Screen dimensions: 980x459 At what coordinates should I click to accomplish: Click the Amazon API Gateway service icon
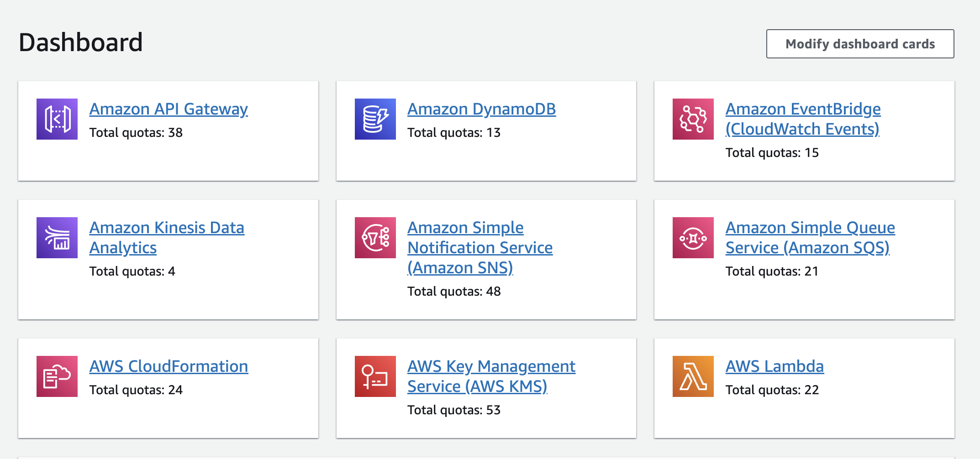tap(57, 119)
